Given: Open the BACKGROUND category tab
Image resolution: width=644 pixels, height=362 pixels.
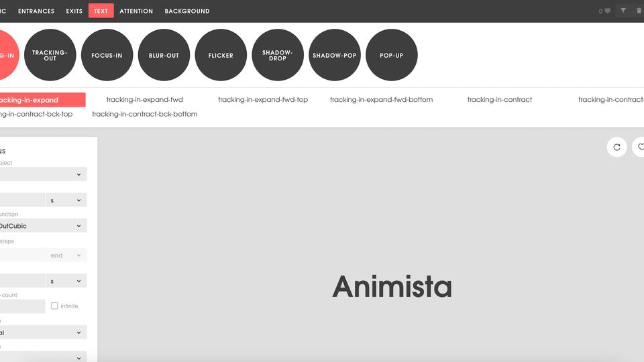Looking at the screenshot, I should [x=187, y=11].
